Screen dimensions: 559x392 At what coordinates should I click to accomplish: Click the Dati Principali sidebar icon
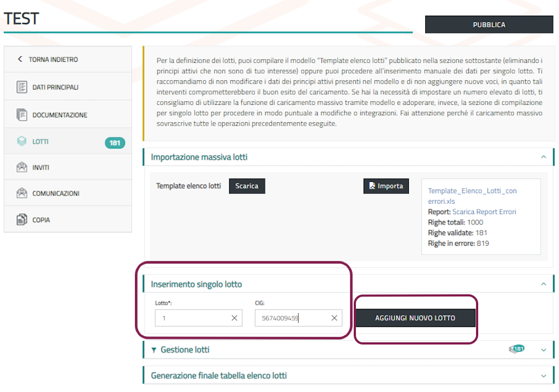pos(22,87)
